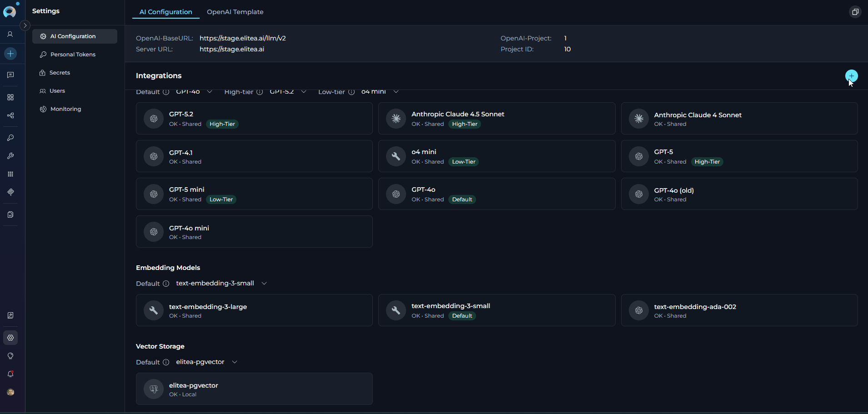
Task: Go to the Users settings page
Action: tap(75, 91)
